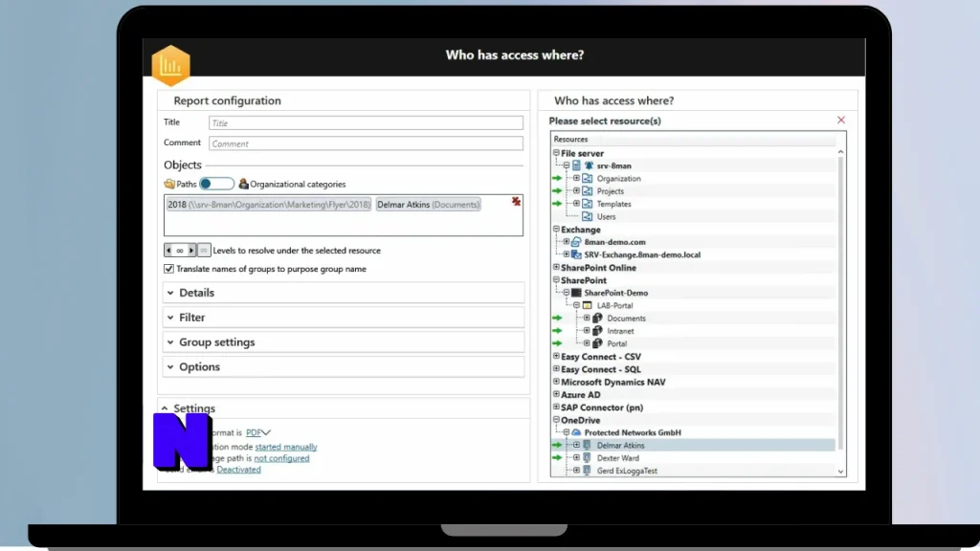Image resolution: width=980 pixels, height=551 pixels.
Task: Click the Resources column header
Action: (x=694, y=140)
